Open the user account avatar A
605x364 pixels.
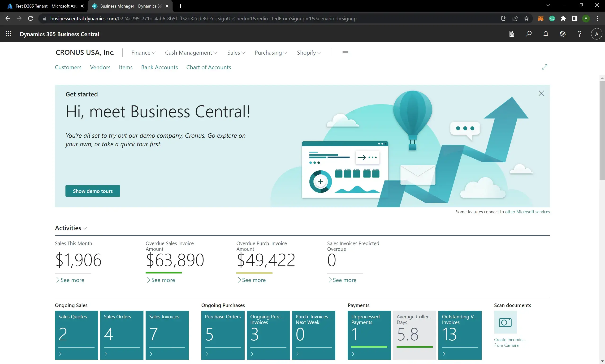coord(597,34)
